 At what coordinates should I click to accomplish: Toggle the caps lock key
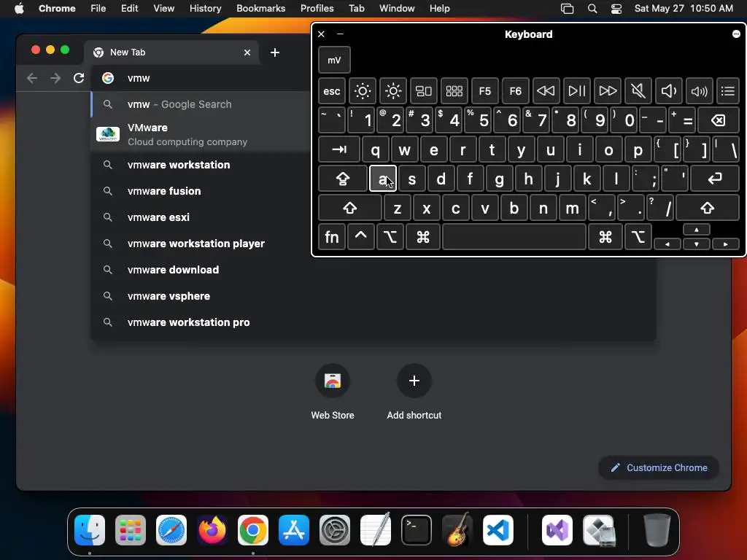pos(343,179)
